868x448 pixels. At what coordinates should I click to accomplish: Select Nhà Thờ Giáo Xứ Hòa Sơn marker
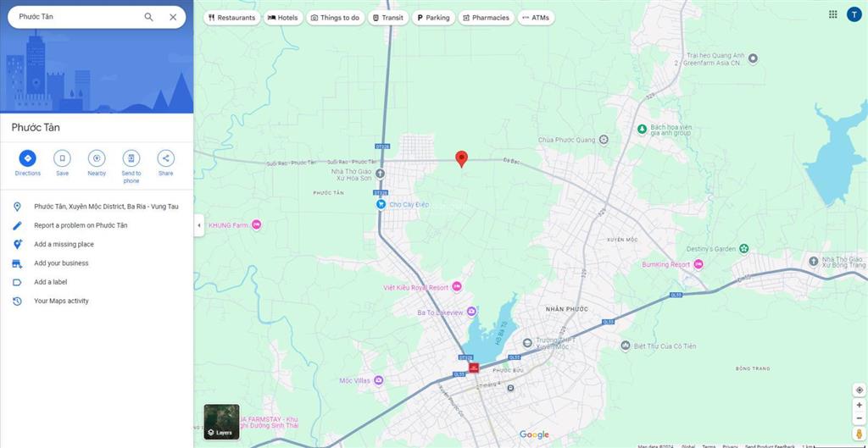pyautogui.click(x=380, y=174)
